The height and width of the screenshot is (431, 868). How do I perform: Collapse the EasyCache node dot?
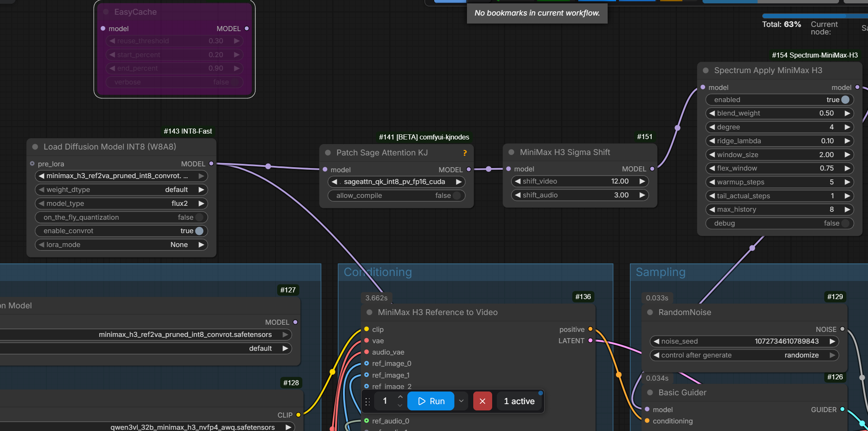[106, 12]
